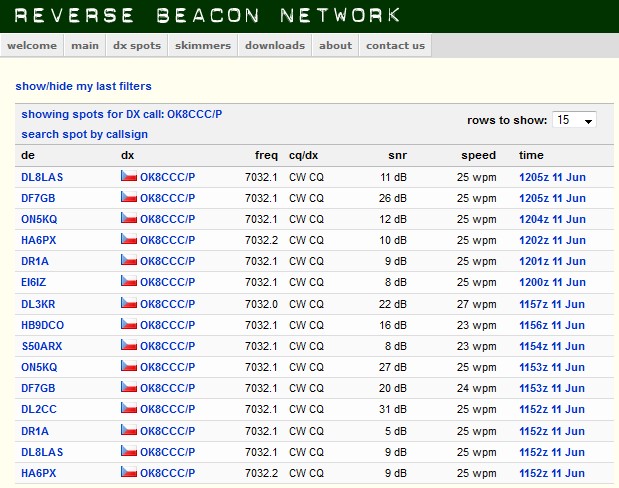The image size is (619, 488).
Task: Click the Czech flag icon in DL8LAS 1205z row
Action: [128, 176]
